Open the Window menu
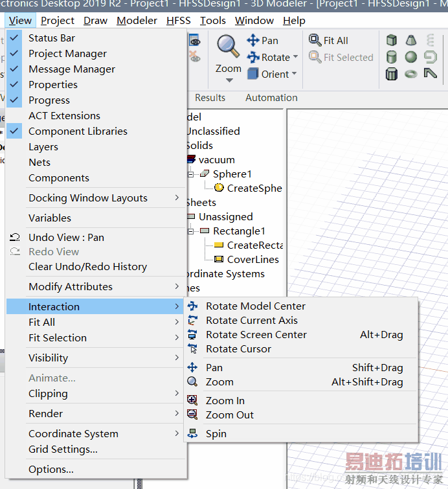This screenshot has height=489, width=448. pos(254,21)
